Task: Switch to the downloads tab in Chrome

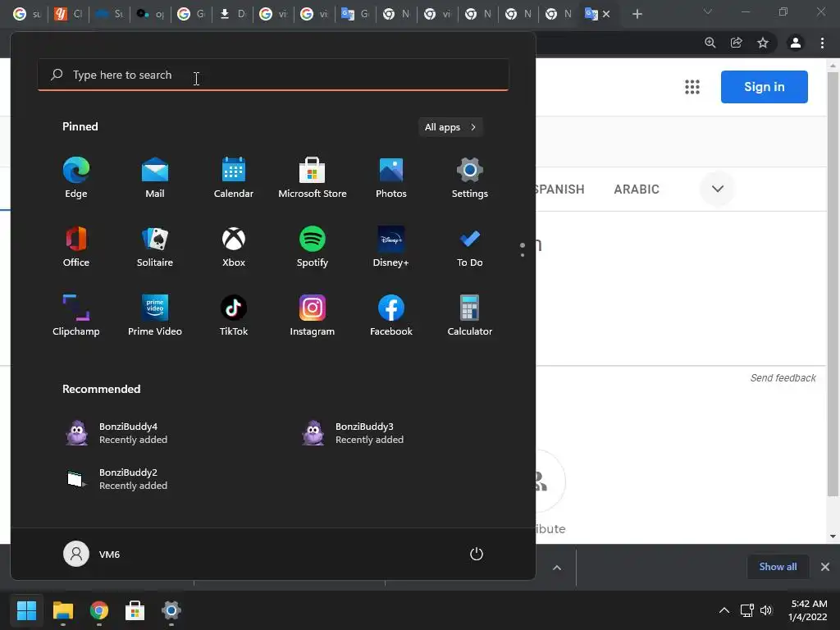Action: pos(233,15)
